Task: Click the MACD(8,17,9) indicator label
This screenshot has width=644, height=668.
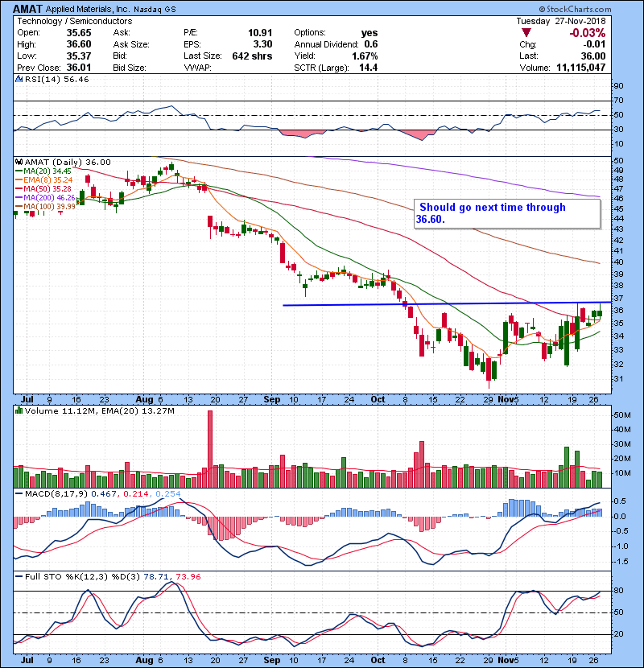Action: 56,494
